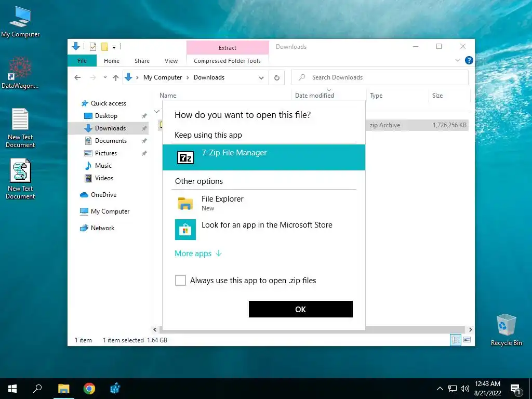Expand the ribbon with the chevron
This screenshot has height=399, width=532.
[x=457, y=60]
